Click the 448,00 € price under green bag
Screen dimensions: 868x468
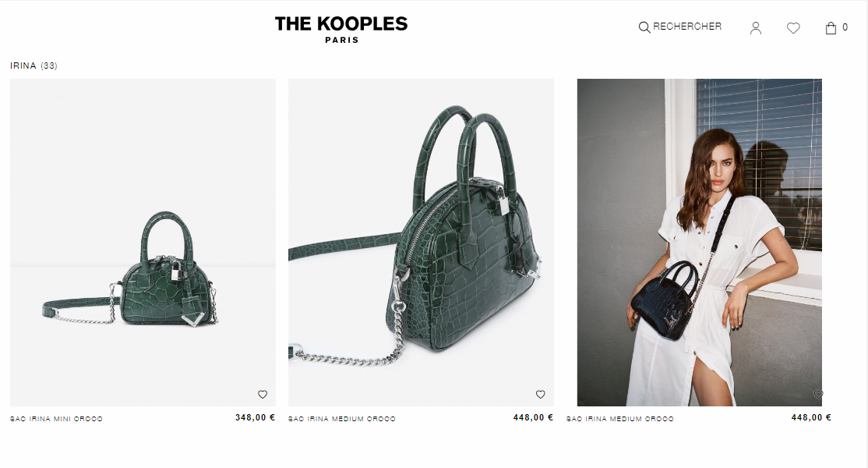click(x=533, y=417)
